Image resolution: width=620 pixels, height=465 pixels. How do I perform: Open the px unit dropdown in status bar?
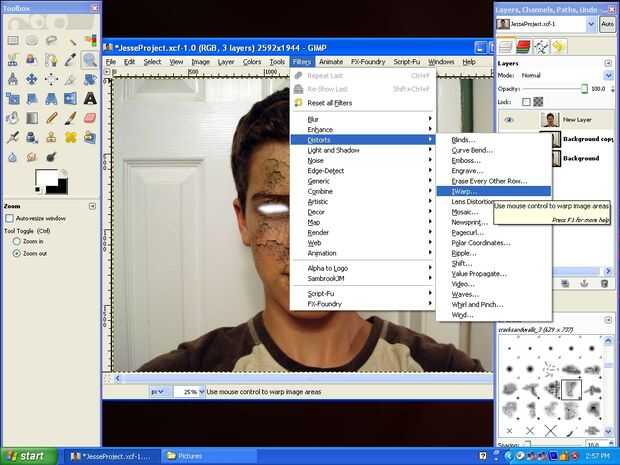[160, 392]
